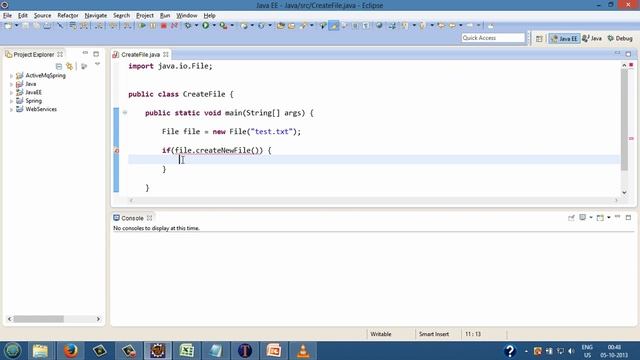The width and height of the screenshot is (640, 360).
Task: Open the Project Explorer View Menu
Action: coord(97,64)
